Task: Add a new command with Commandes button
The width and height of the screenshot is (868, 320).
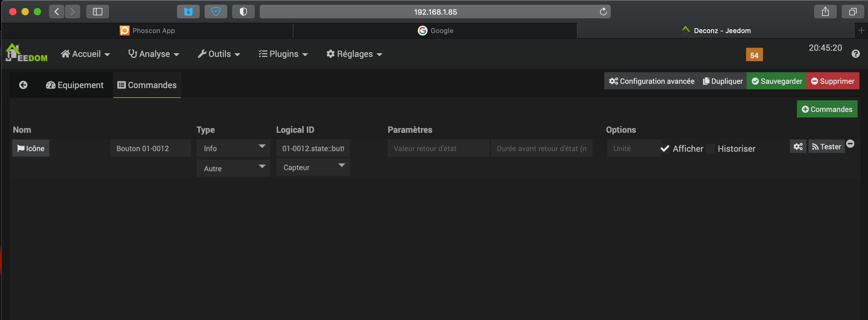Action: pos(827,109)
